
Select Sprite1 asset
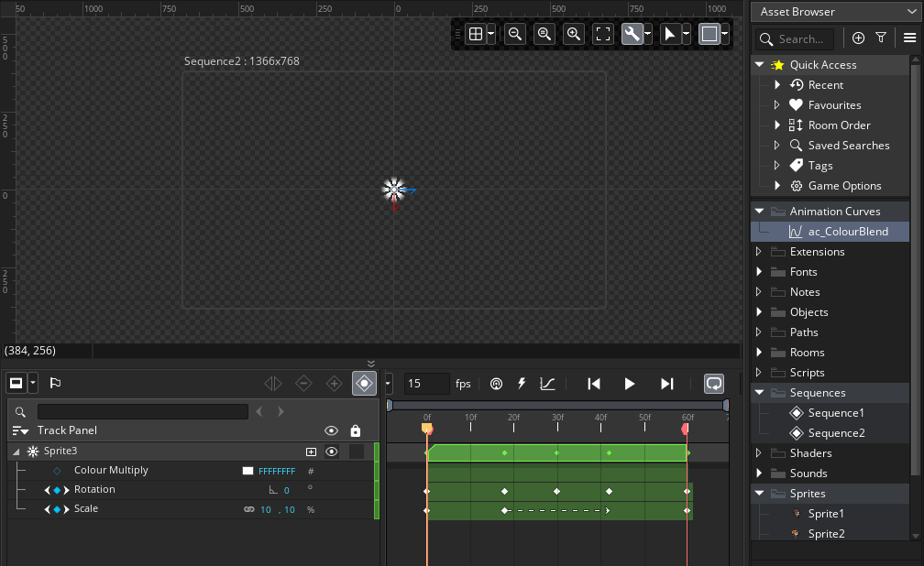click(x=826, y=514)
